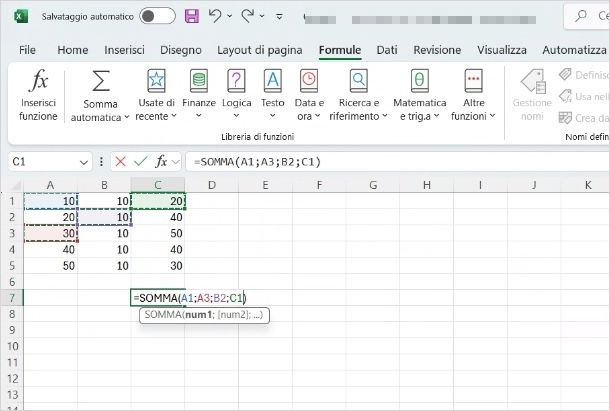Click cell A4 containing 40
The height and width of the screenshot is (411, 610).
point(51,249)
